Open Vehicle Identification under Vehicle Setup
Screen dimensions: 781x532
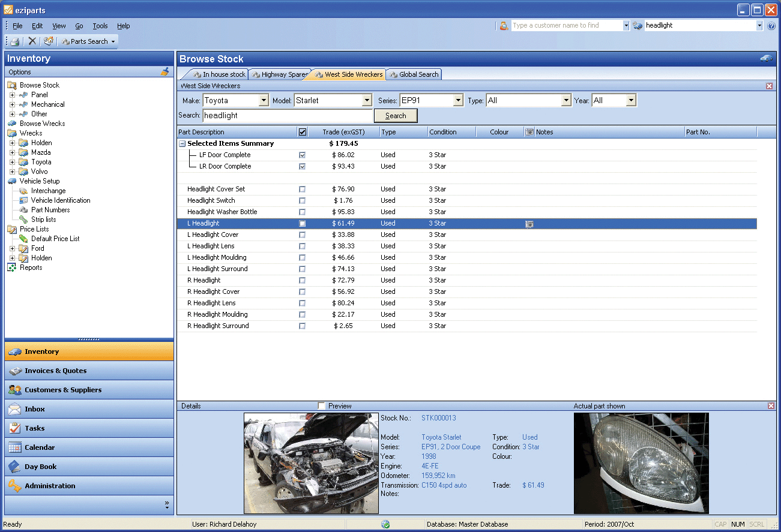pyautogui.click(x=61, y=200)
